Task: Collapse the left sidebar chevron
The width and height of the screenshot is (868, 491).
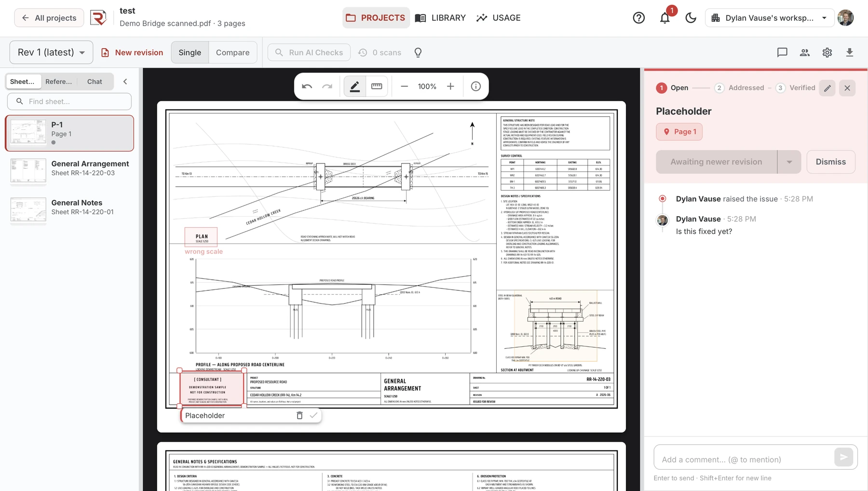Action: tap(125, 82)
